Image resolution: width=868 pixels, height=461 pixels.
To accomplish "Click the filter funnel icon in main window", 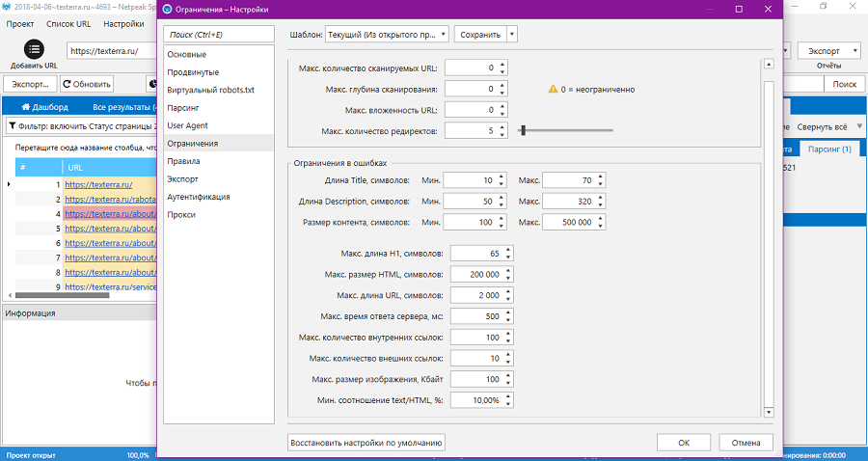I will (13, 126).
